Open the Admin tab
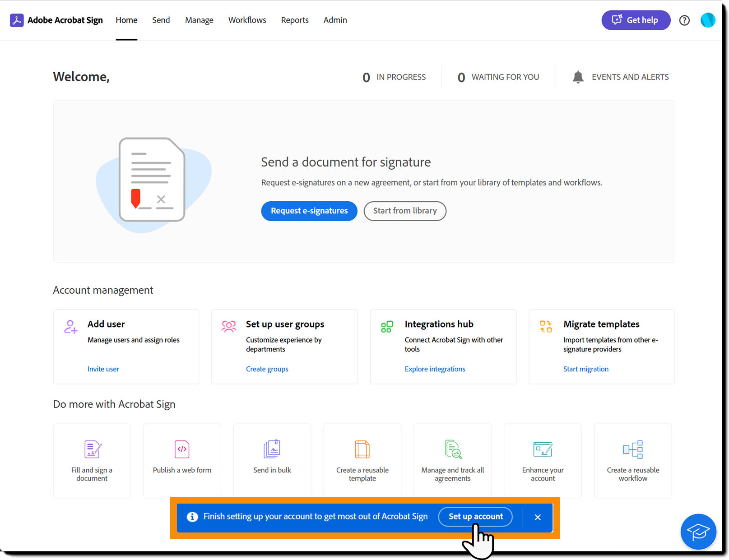 pyautogui.click(x=335, y=20)
